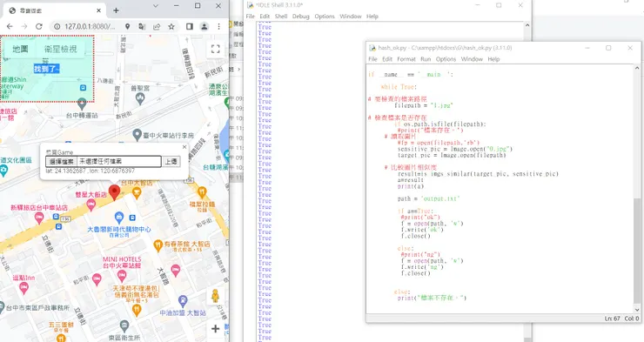Toggle map fullscreen view

[215, 50]
